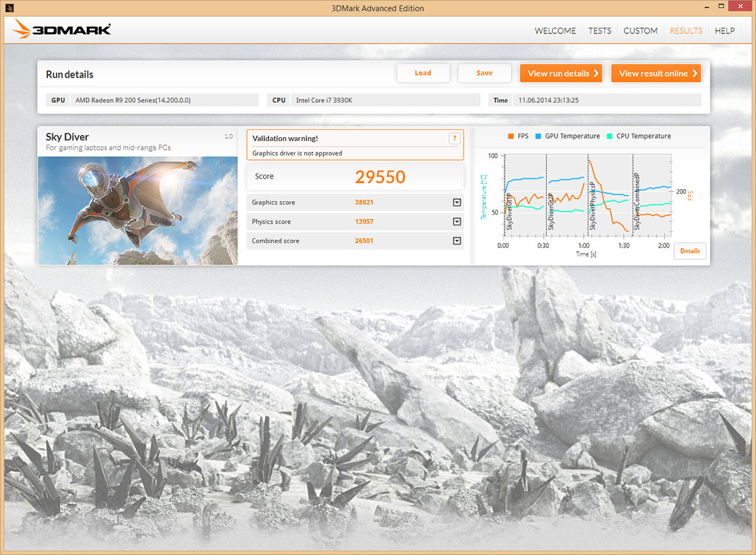756x555 pixels.
Task: Open the CUSTOM tab
Action: coord(641,30)
